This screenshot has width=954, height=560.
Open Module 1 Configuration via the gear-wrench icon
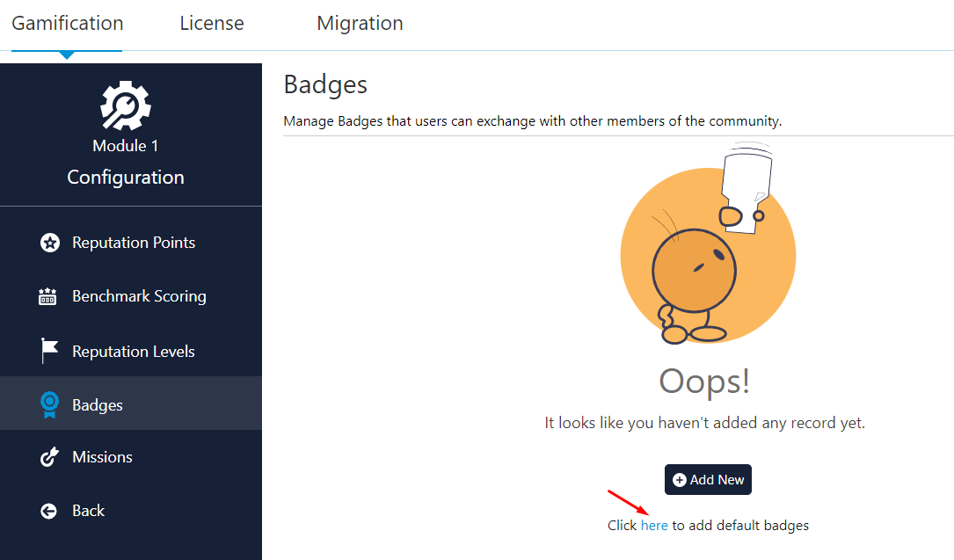pos(125,104)
